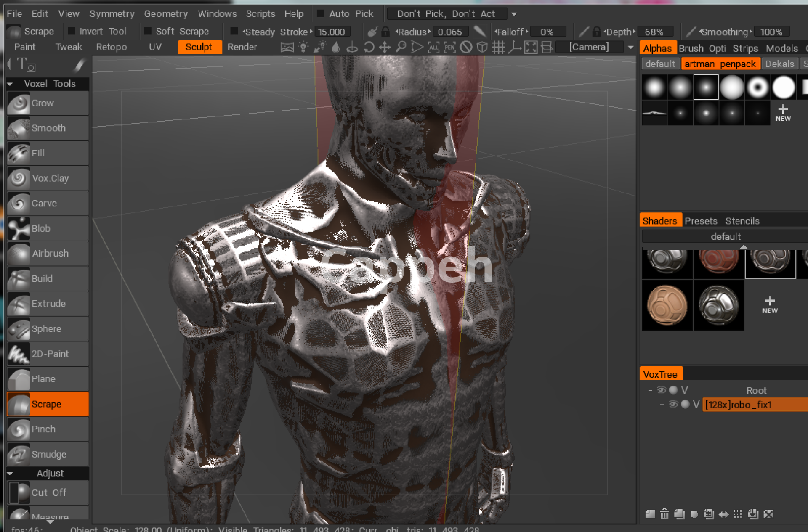Open the pick mode dropdown arrow
808x532 pixels.
pyautogui.click(x=514, y=14)
